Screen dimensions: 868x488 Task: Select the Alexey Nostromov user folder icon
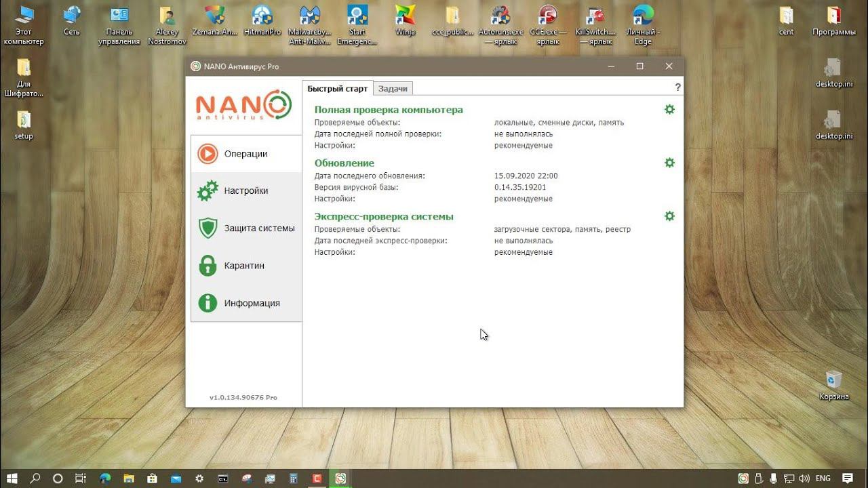[167, 26]
